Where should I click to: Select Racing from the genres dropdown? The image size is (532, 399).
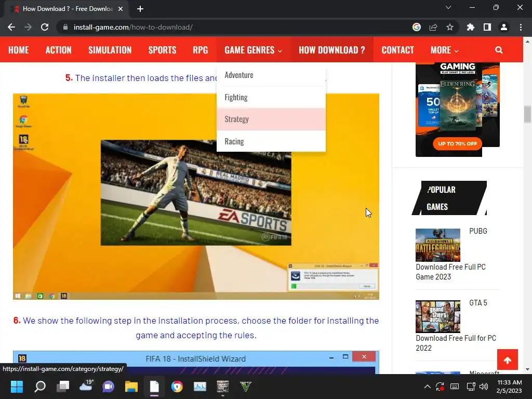tap(271, 141)
